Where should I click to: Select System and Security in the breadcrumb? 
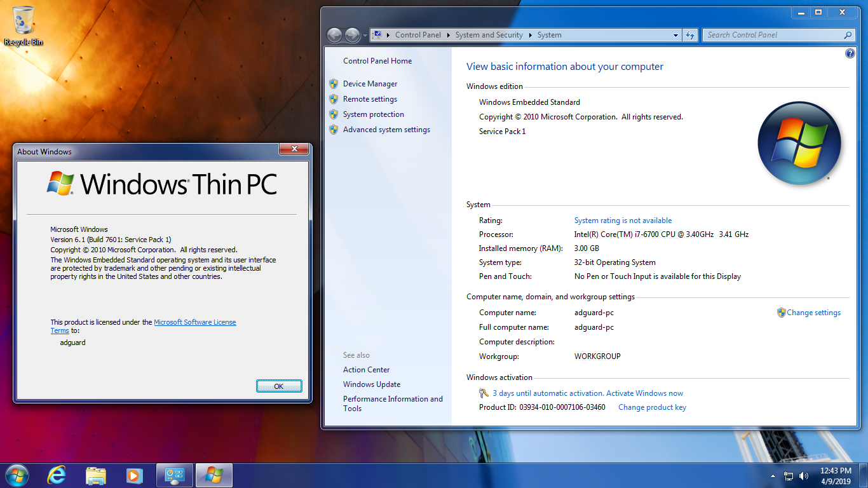click(489, 35)
